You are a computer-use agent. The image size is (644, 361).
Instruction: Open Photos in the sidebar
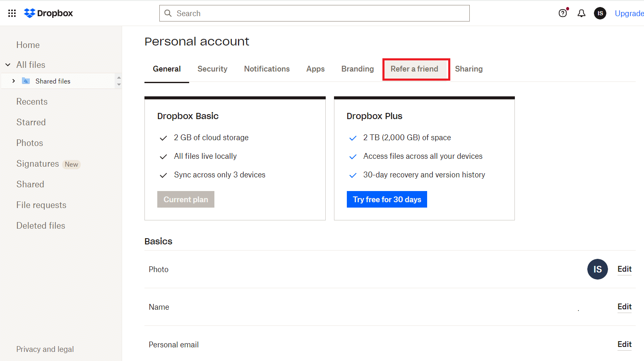tap(30, 143)
